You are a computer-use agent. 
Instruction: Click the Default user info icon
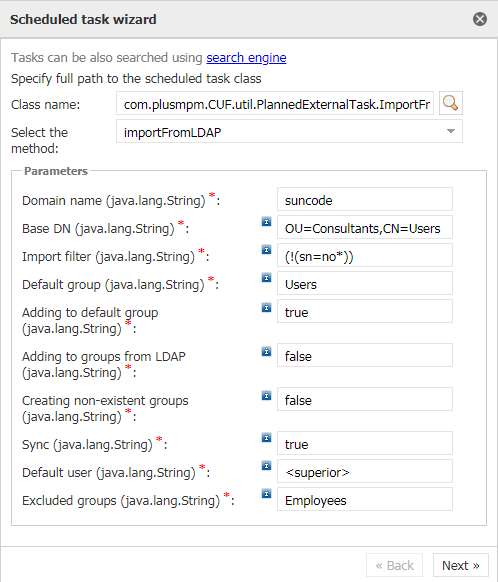pos(266,465)
